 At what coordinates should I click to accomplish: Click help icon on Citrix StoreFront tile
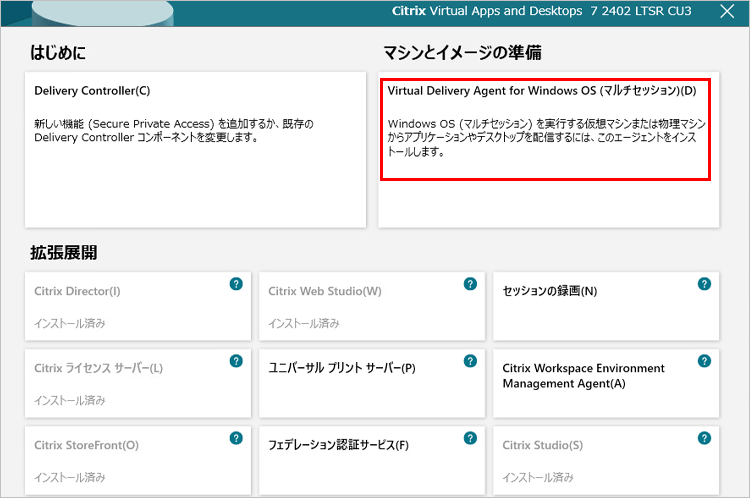click(x=236, y=438)
